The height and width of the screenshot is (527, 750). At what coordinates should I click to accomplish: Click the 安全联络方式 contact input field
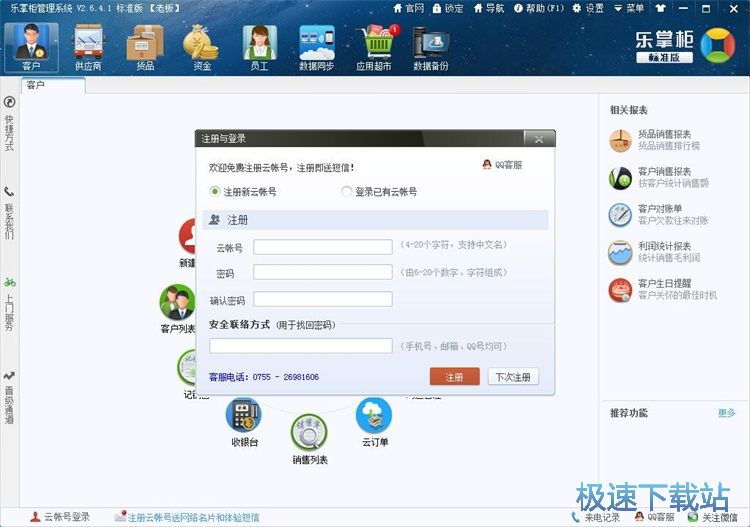coord(301,346)
